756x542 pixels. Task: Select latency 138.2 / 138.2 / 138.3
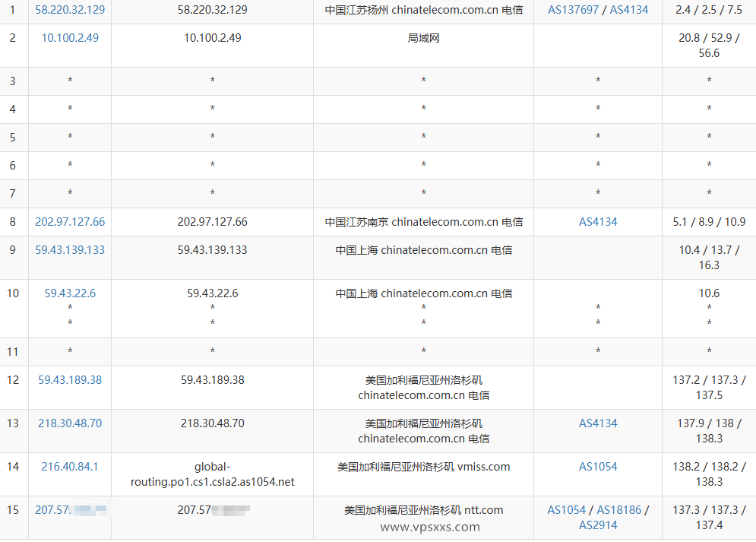tap(709, 474)
